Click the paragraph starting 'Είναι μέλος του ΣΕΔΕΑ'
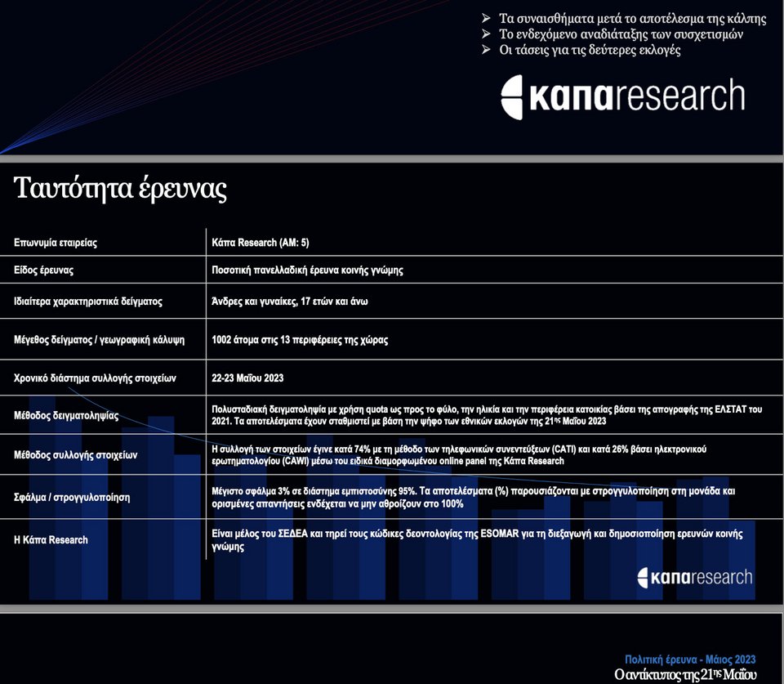 point(477,540)
